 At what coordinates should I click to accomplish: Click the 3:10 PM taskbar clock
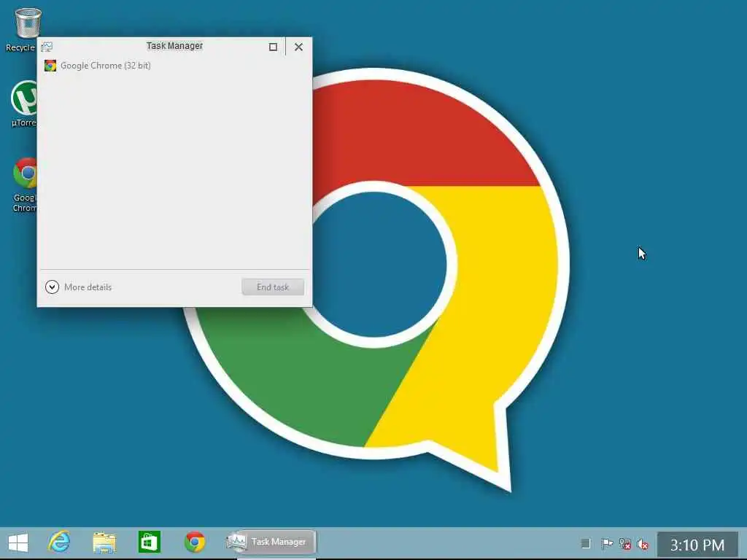point(697,545)
